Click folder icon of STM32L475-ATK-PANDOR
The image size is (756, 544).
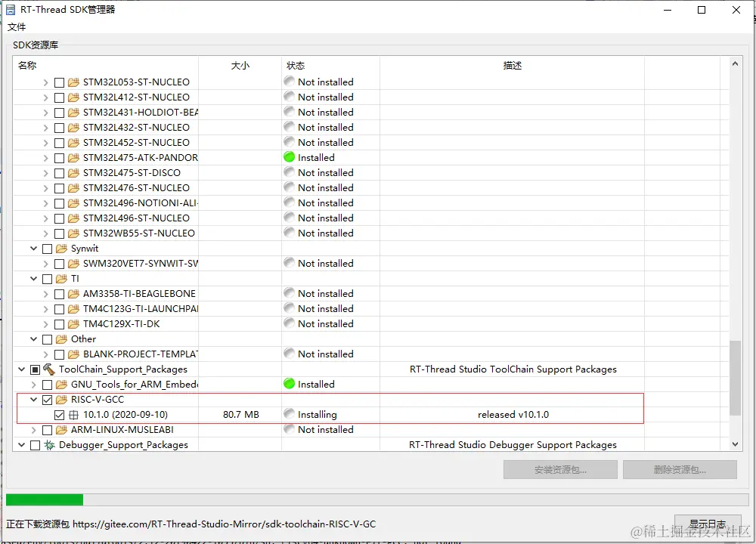(73, 158)
